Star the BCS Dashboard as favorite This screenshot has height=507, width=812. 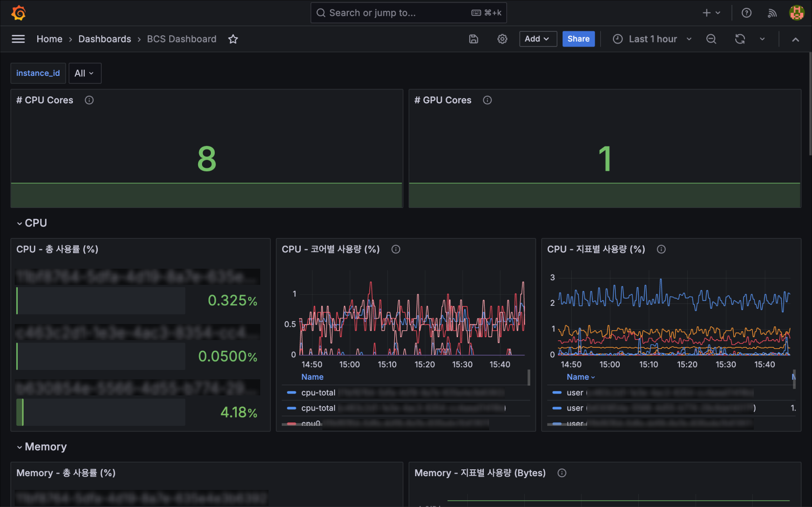233,39
